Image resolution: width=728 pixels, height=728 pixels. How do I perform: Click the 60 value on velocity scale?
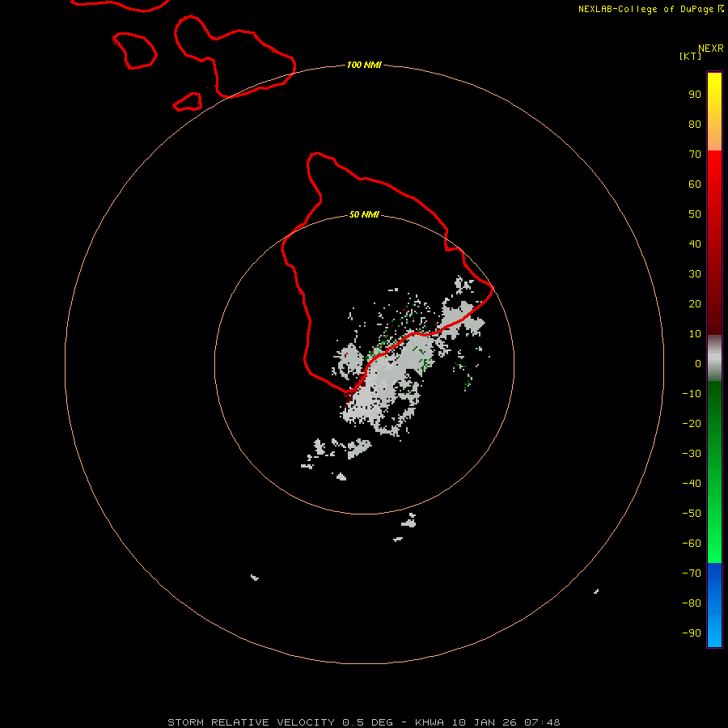[x=695, y=184]
